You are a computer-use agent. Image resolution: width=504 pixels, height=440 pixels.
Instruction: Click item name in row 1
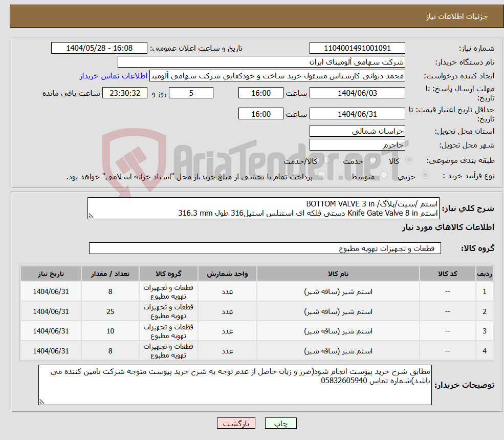338,291
